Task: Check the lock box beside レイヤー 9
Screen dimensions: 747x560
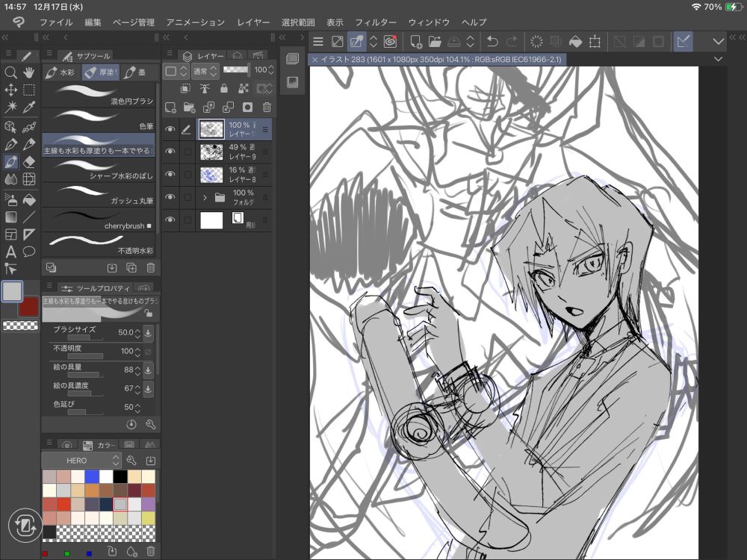Action: pos(187,152)
